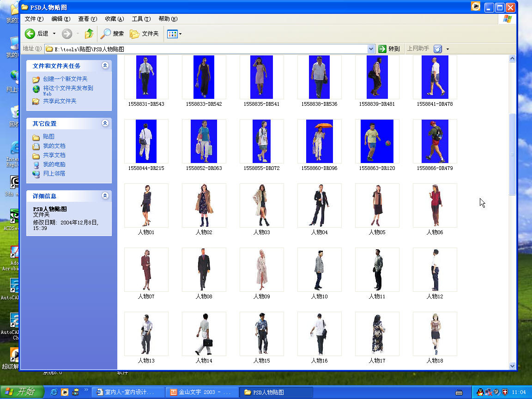
Task: Select thumbnail 人物04
Action: tap(319, 205)
